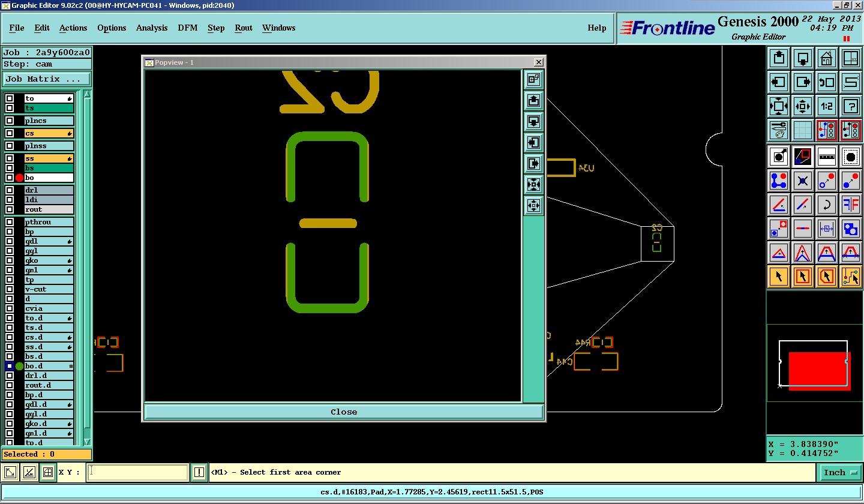Toggle the checkbox for layer 'cs'
The image size is (864, 504).
(10, 133)
